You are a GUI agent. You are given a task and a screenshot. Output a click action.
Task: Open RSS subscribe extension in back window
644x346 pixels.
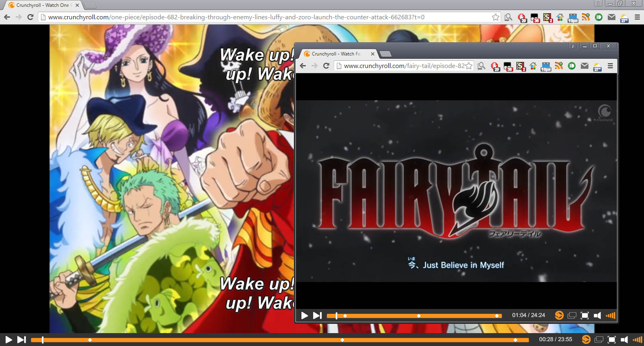pos(586,17)
